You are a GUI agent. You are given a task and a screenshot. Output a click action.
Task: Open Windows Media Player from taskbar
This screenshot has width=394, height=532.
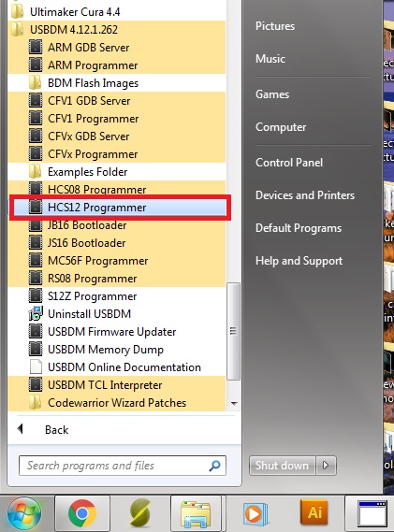[255, 514]
